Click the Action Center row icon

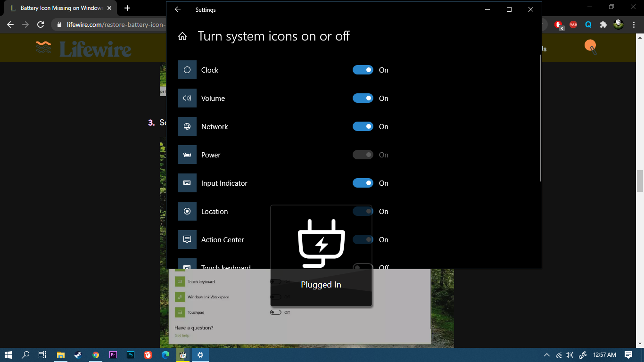point(187,239)
